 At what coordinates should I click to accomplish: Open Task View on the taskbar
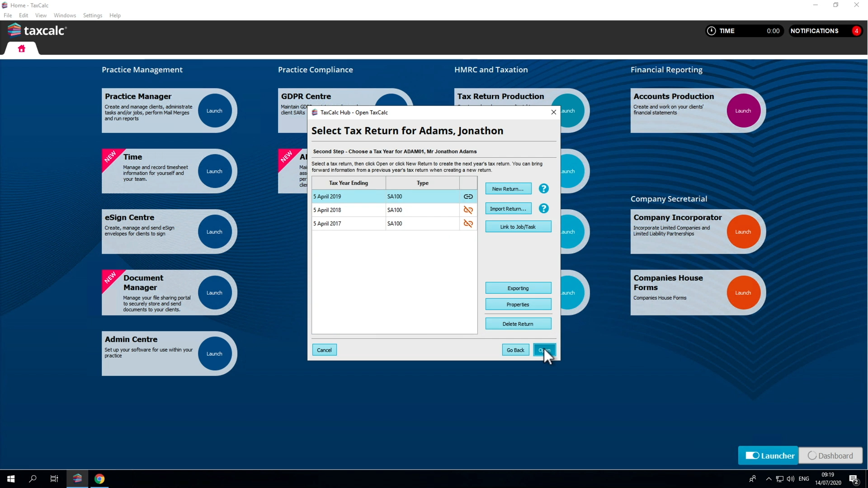point(54,479)
